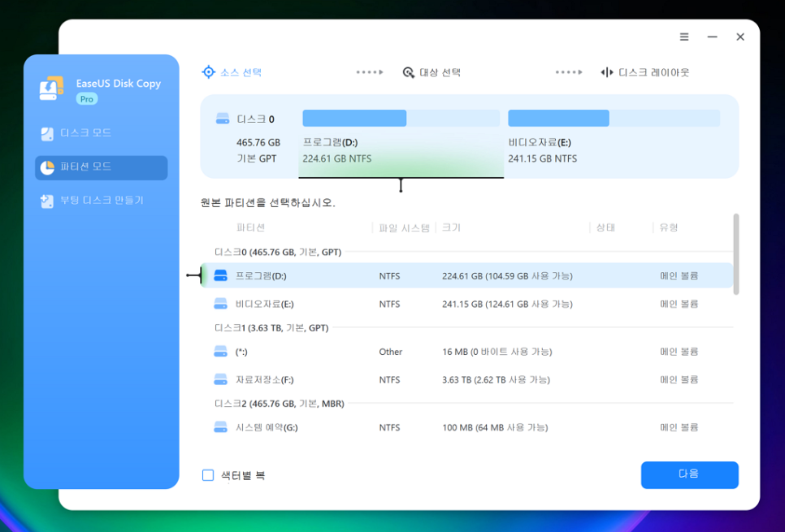
Task: Click 16 MB (0 바이트 사용 가능) size cell
Action: pyautogui.click(x=497, y=352)
